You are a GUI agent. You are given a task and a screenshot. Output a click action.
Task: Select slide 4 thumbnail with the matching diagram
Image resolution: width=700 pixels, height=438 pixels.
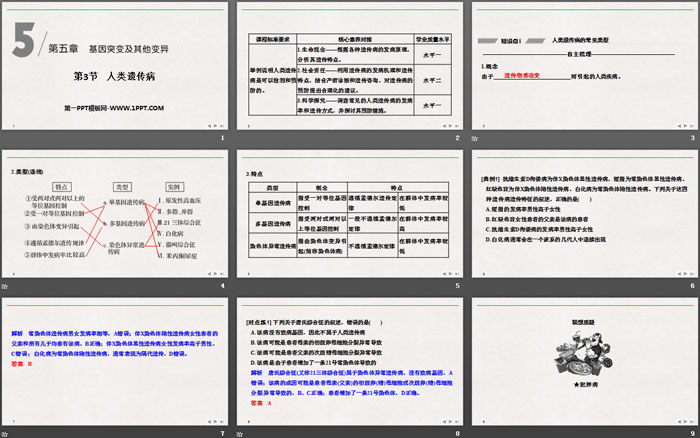[x=115, y=214]
